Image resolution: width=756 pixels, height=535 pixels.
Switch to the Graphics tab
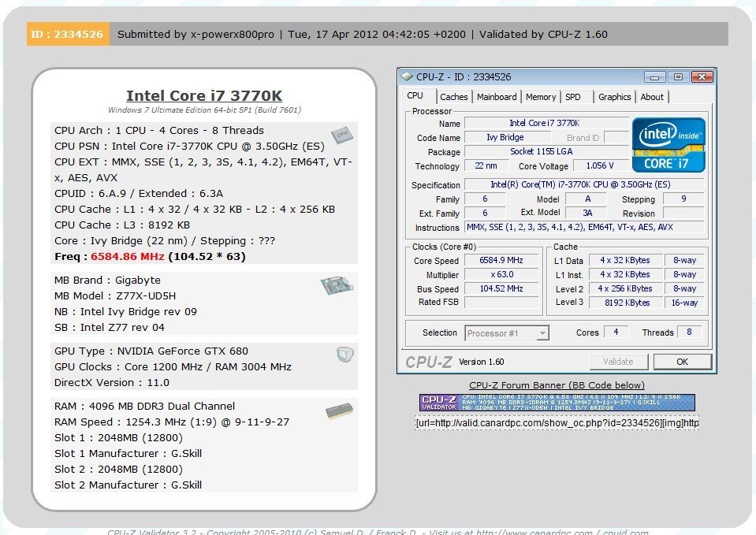tap(614, 97)
